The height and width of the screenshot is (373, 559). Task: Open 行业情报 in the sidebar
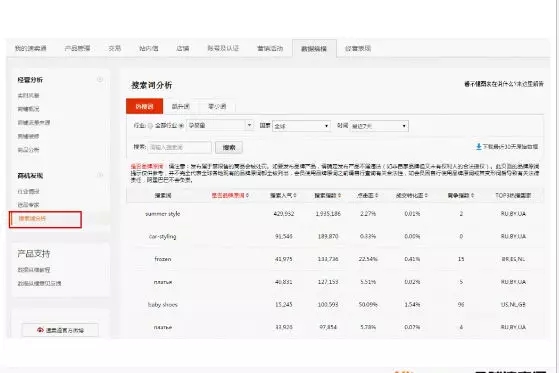click(x=29, y=191)
